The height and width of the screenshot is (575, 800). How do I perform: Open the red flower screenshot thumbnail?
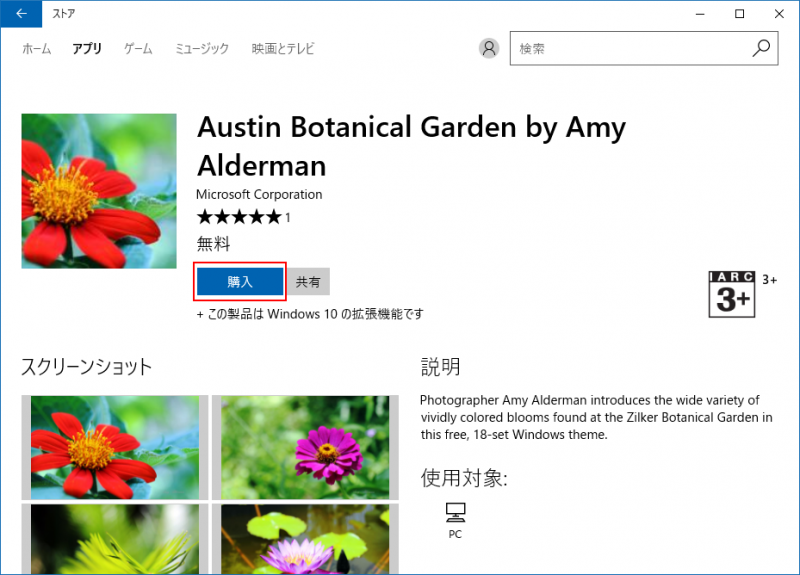click(x=114, y=446)
